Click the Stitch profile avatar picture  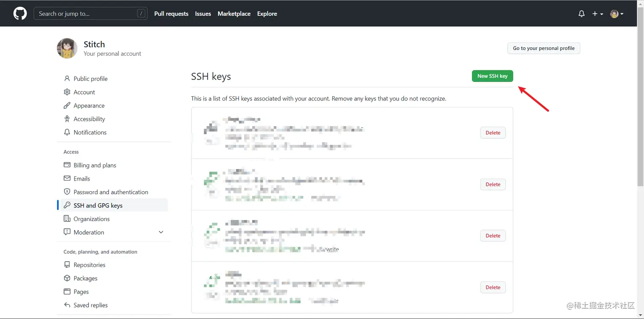[67, 48]
